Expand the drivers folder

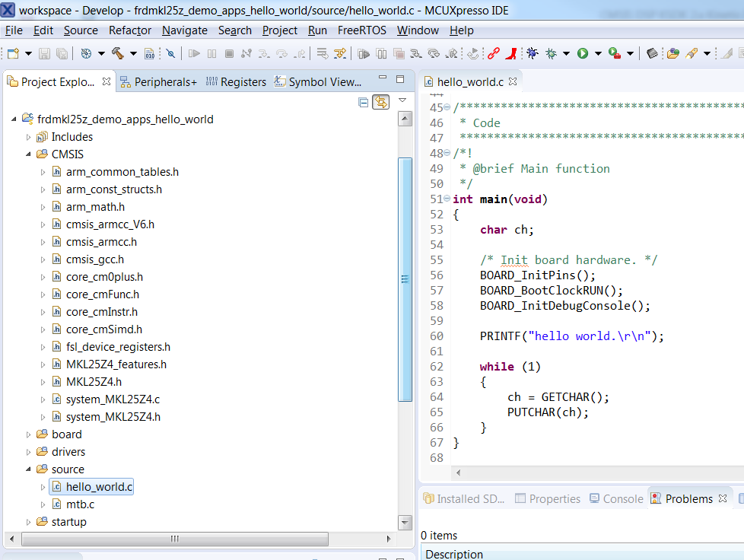[28, 452]
